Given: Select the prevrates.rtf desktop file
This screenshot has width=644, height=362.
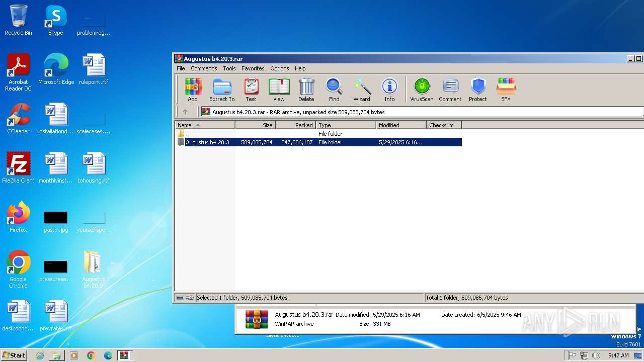Looking at the screenshot, I should tap(56, 316).
